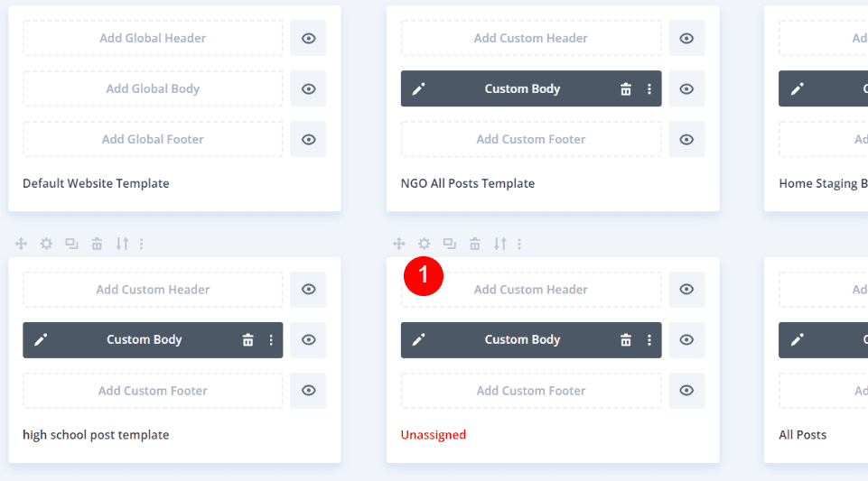Delete Custom Body in NGO All Posts Template
This screenshot has width=868, height=481.
[625, 88]
